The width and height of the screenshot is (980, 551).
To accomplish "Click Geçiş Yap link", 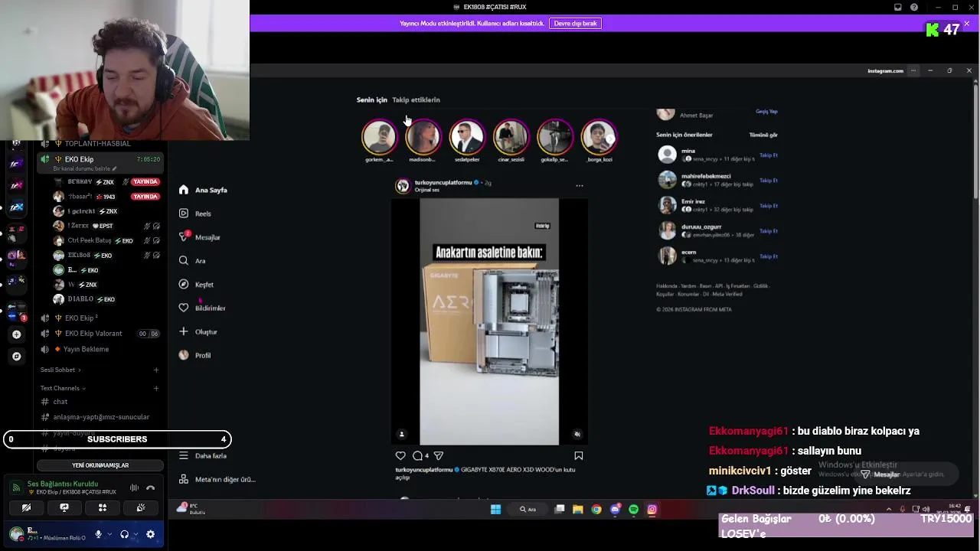I will pos(766,112).
